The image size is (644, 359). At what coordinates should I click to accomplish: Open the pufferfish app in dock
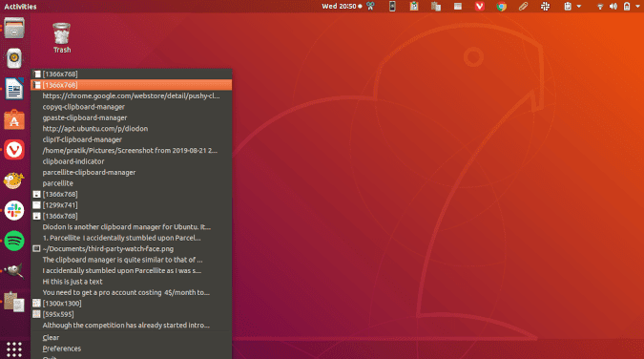click(x=14, y=180)
